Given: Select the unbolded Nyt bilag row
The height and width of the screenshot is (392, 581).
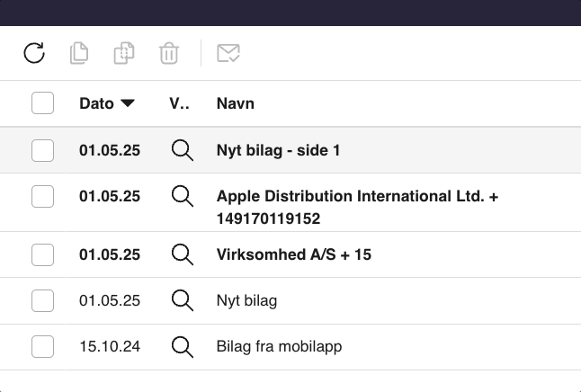Looking at the screenshot, I should (246, 300).
